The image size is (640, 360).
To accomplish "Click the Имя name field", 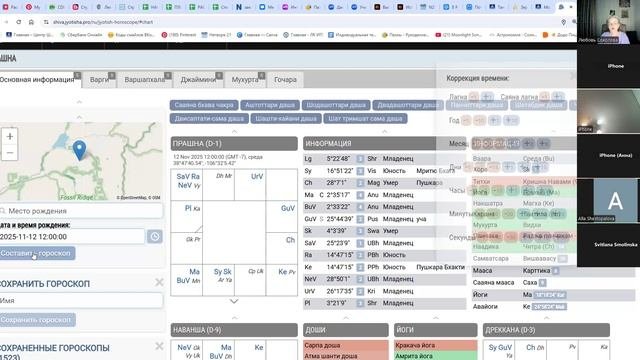I will 81,300.
